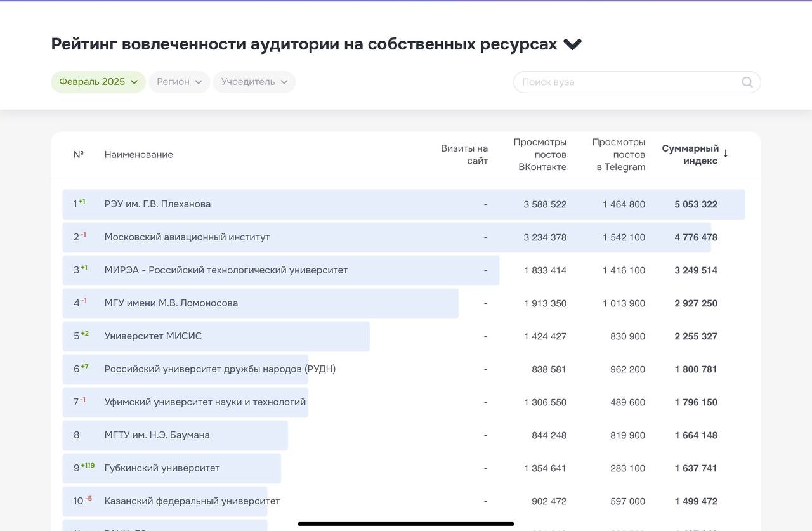The height and width of the screenshot is (531, 812).
Task: Click total index value 4 776 478
Action: click(696, 237)
